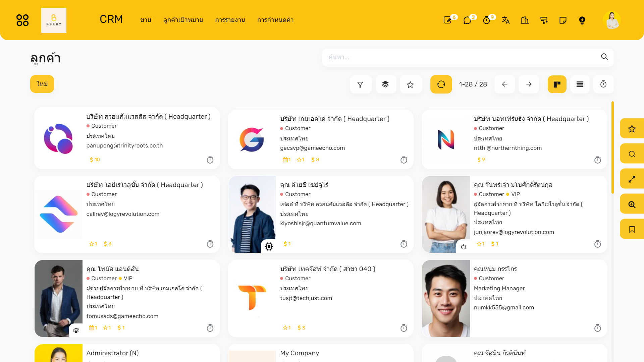The image size is (644, 362).
Task: Switch to kanban view
Action: pos(557,84)
